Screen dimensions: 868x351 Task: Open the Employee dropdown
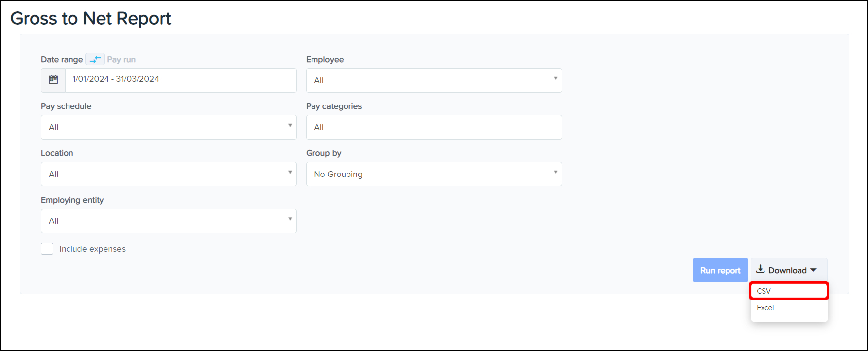(x=434, y=80)
